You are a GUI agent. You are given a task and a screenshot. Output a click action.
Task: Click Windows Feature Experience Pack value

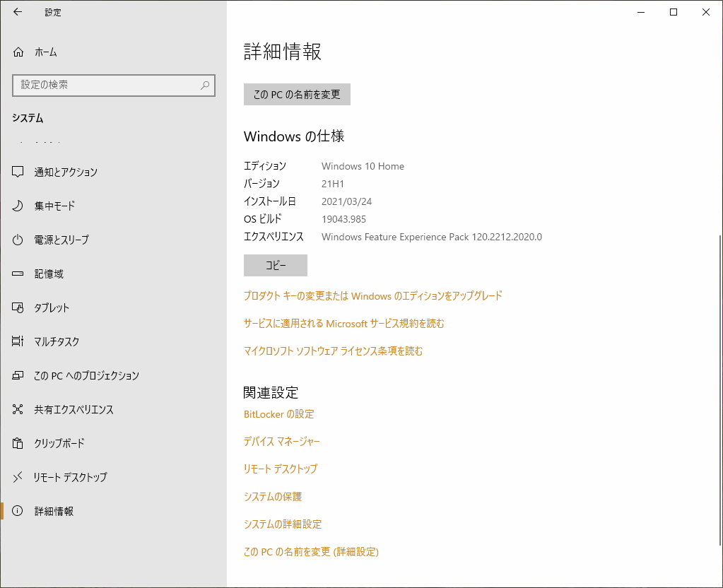(432, 237)
